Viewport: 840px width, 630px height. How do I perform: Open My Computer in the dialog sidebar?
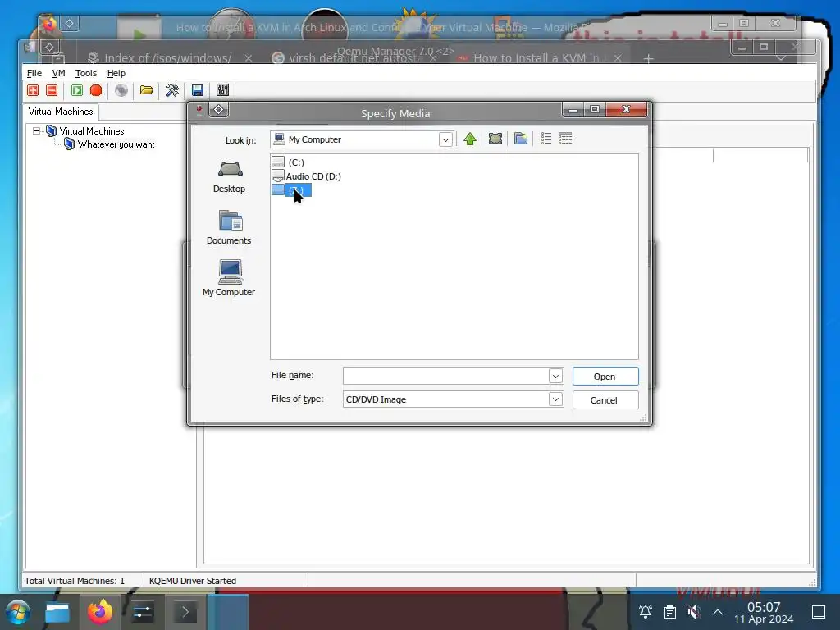pos(229,278)
